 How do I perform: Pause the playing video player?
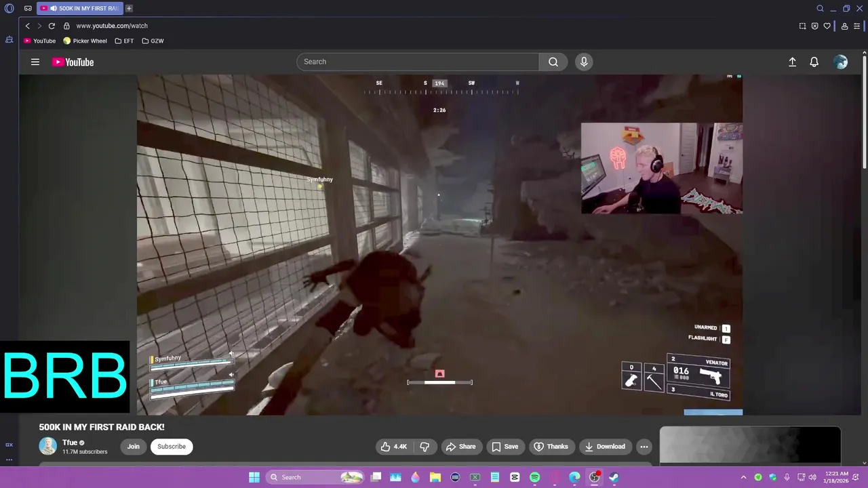439,245
